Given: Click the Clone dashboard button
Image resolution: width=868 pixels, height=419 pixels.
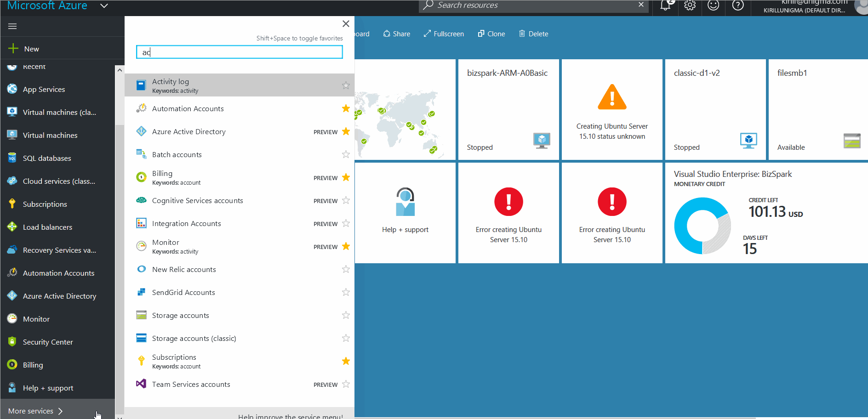Looking at the screenshot, I should tap(491, 34).
